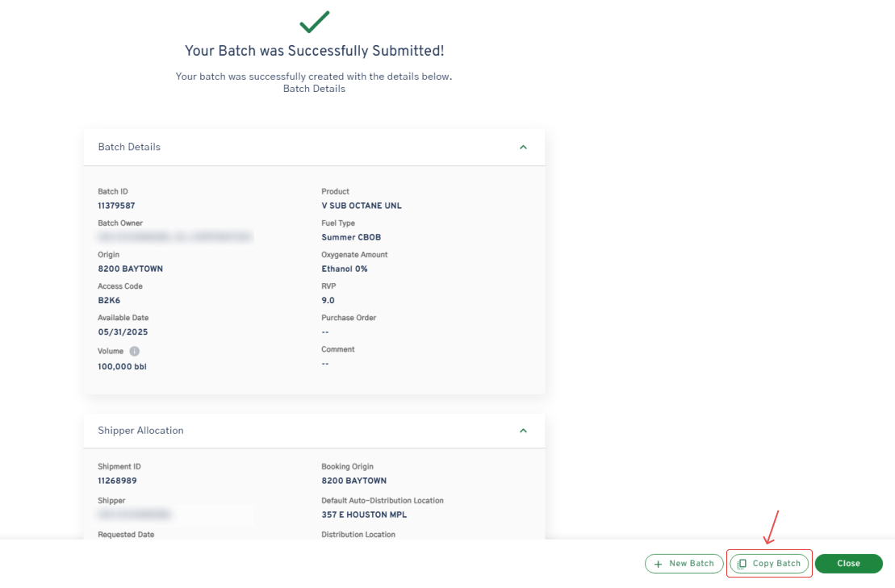Select the New Batch button label

(692, 564)
